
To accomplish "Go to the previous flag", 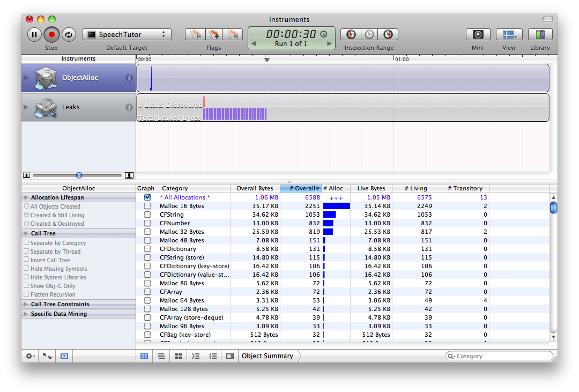I will pyautogui.click(x=195, y=34).
